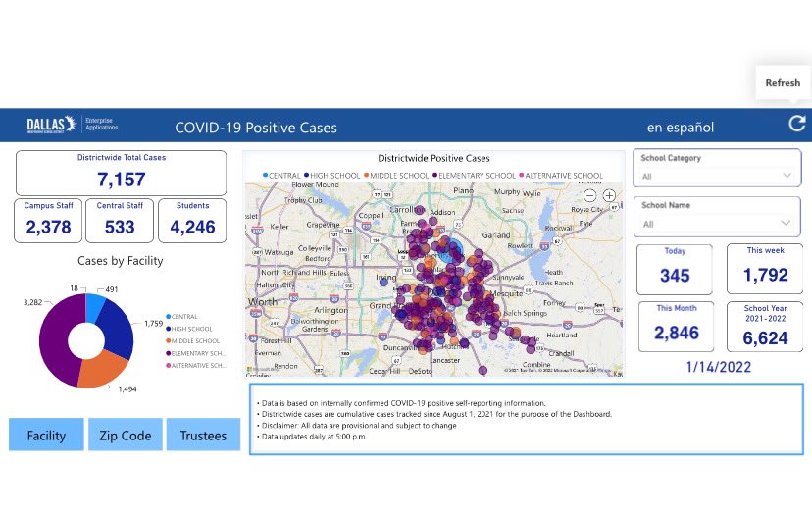Click the southernmost purple bubble near Lancaster
Viewport: 812px width, 517px height.
click(482, 371)
